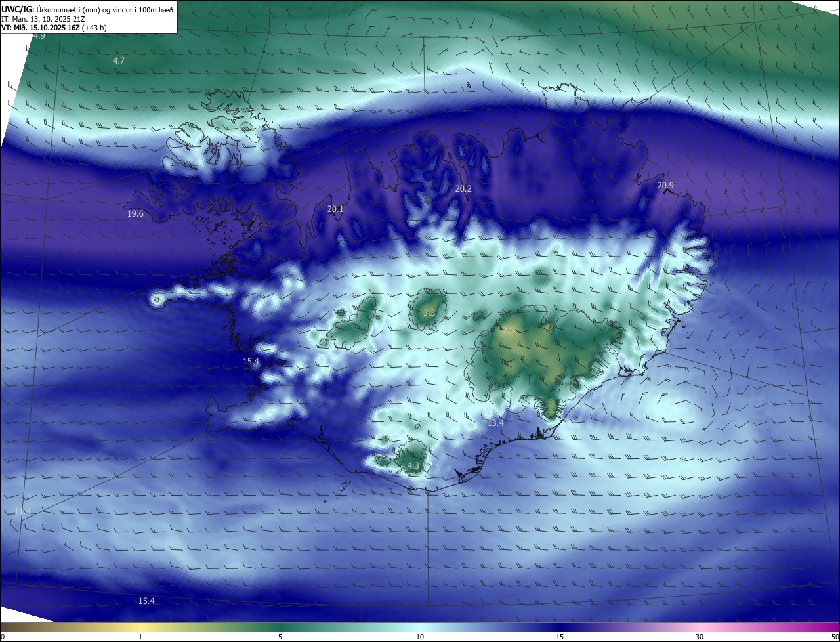Click the 'VT: Mið. 15.10.2025 16Z (+43 h)' line
The height and width of the screenshot is (642, 840).
coord(54,28)
